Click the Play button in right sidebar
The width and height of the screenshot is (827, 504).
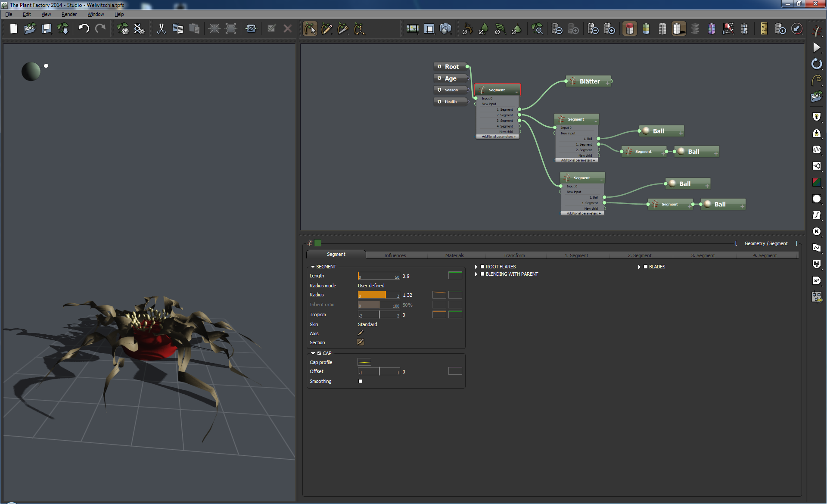816,47
